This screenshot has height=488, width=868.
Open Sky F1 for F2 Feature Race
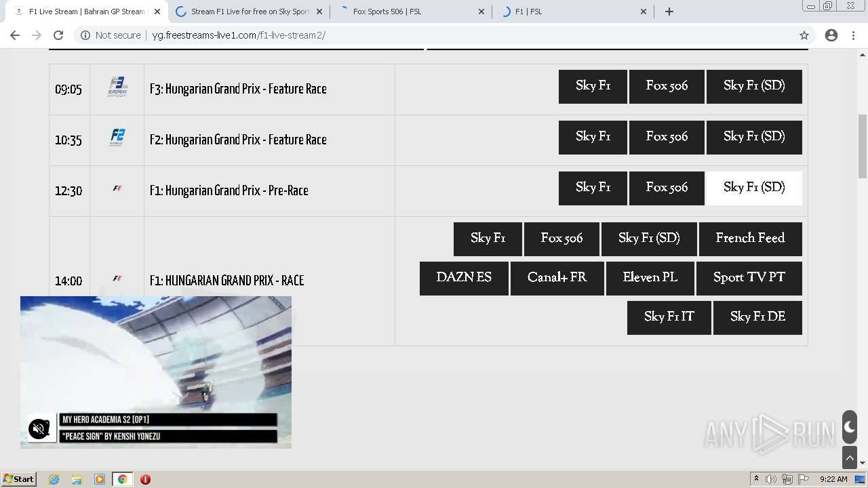point(593,137)
